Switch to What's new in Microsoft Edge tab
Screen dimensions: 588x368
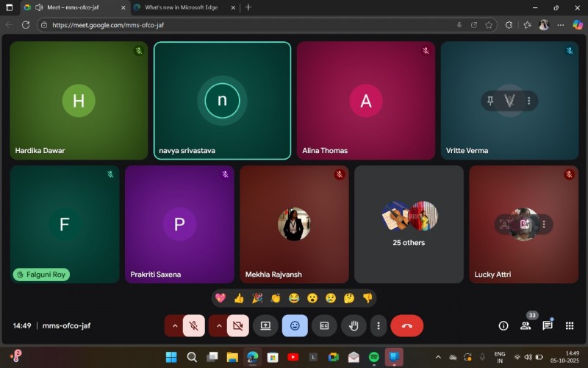(x=180, y=7)
